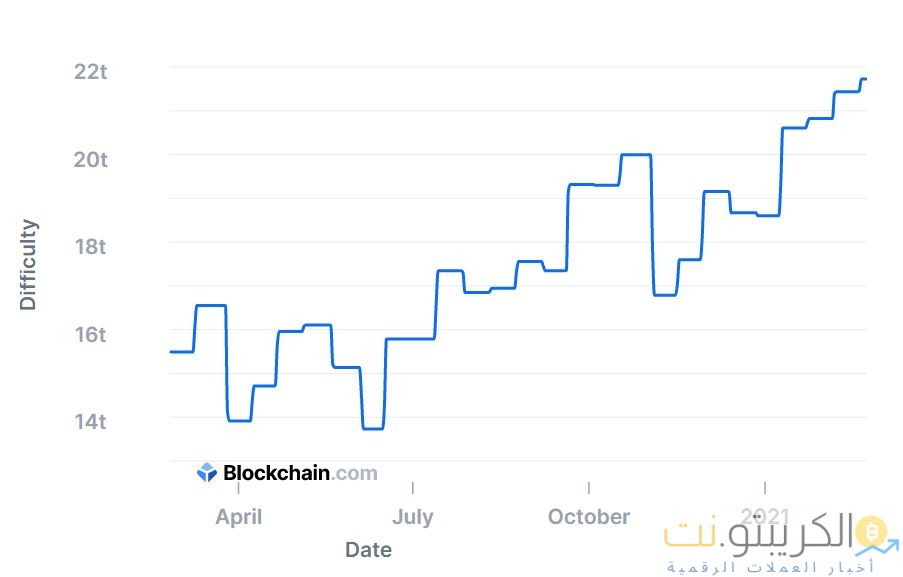
Task: Click the July tick mark on the axis
Action: pos(412,489)
